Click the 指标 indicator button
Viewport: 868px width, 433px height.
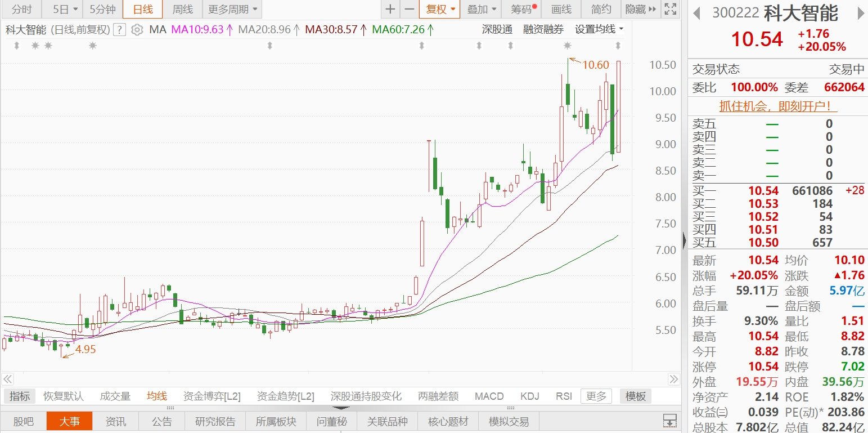coord(20,396)
